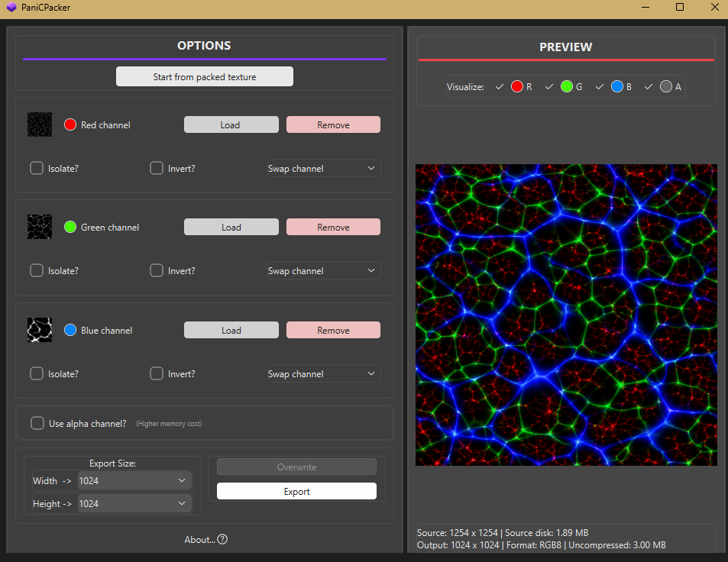Screen dimensions: 728x562
Task: Toggle G channel visualization checkmark
Action: coord(549,87)
